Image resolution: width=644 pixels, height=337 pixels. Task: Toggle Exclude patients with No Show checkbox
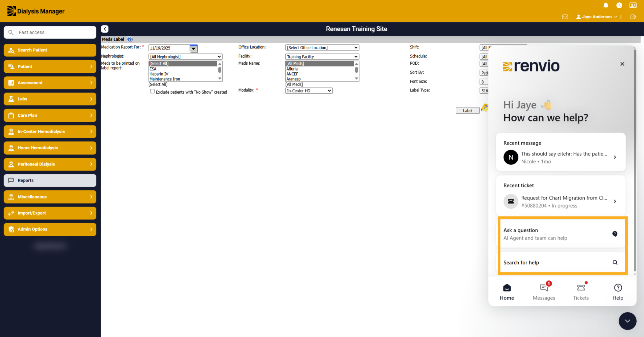tap(152, 91)
